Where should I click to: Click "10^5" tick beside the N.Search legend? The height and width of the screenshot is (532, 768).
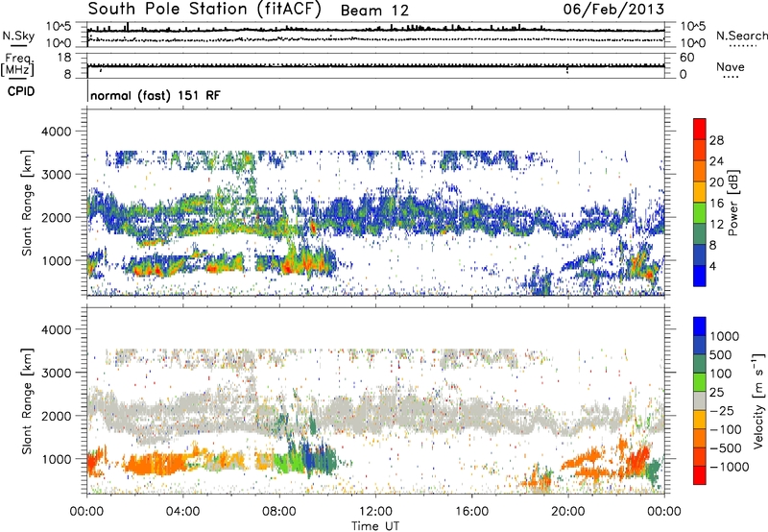(x=692, y=26)
